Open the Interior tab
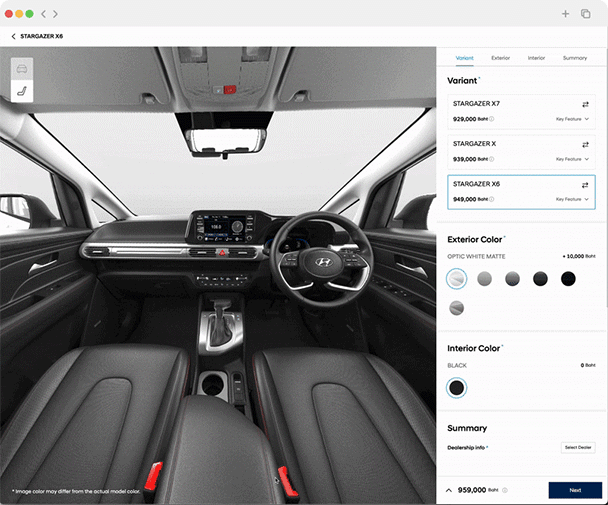This screenshot has width=608, height=505. click(x=536, y=58)
